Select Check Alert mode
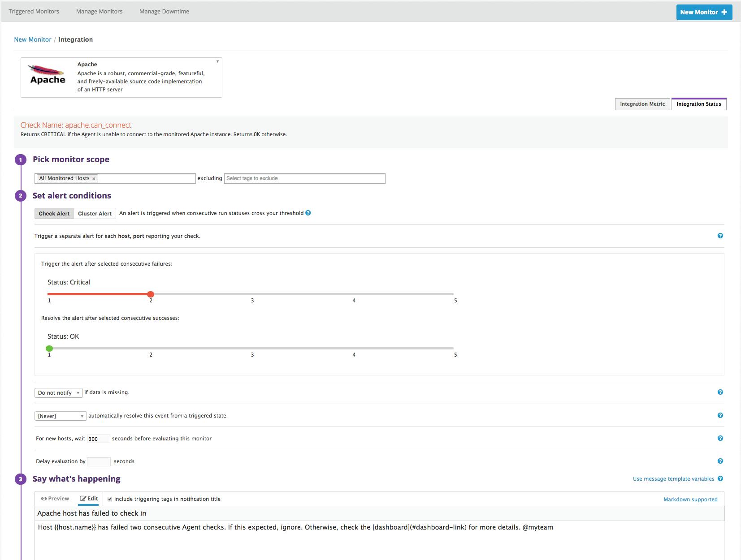741x560 pixels. tap(54, 213)
